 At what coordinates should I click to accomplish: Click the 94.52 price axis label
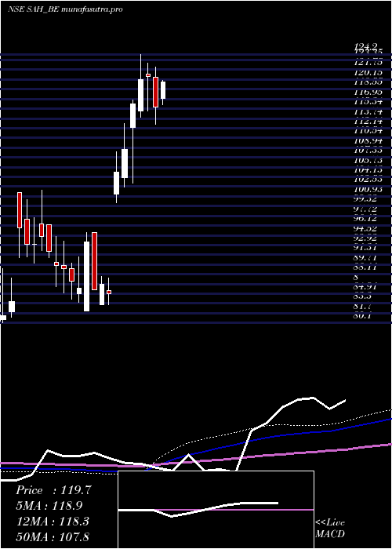(366, 229)
